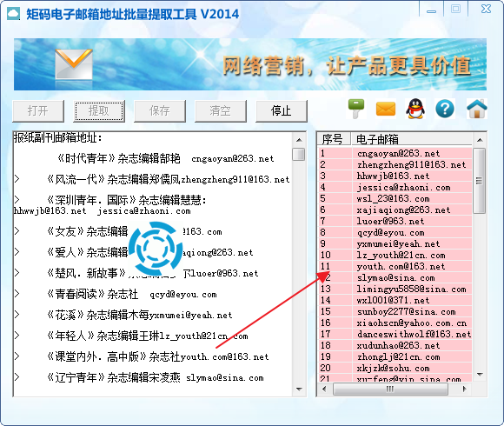
Task: Click the up arrow of the left text pane scrollbar
Action: pyautogui.click(x=299, y=140)
